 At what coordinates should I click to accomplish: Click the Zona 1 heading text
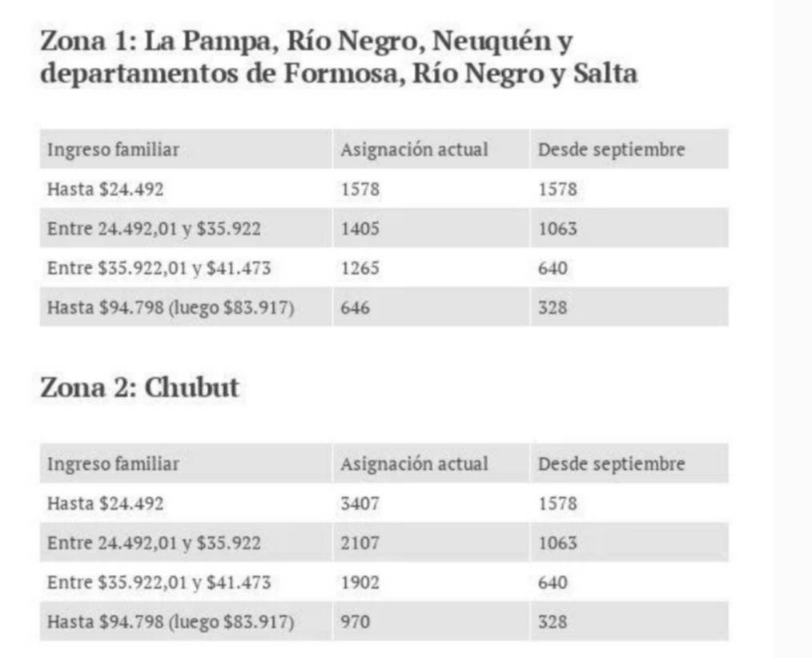point(338,57)
